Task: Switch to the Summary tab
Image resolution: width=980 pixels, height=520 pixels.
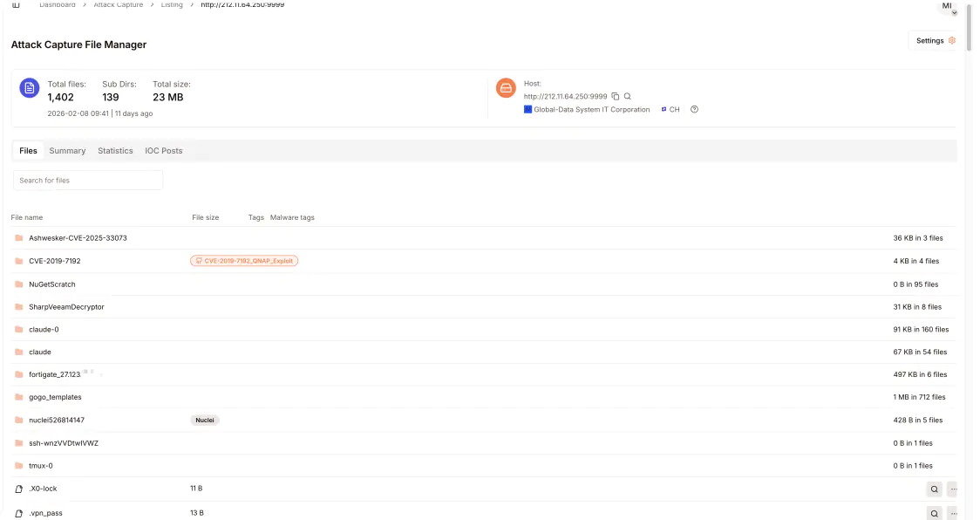Action: coord(67,151)
